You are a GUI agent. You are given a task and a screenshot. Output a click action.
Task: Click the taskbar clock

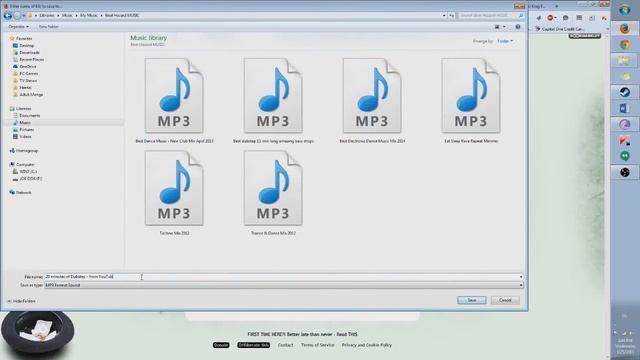tap(625, 346)
